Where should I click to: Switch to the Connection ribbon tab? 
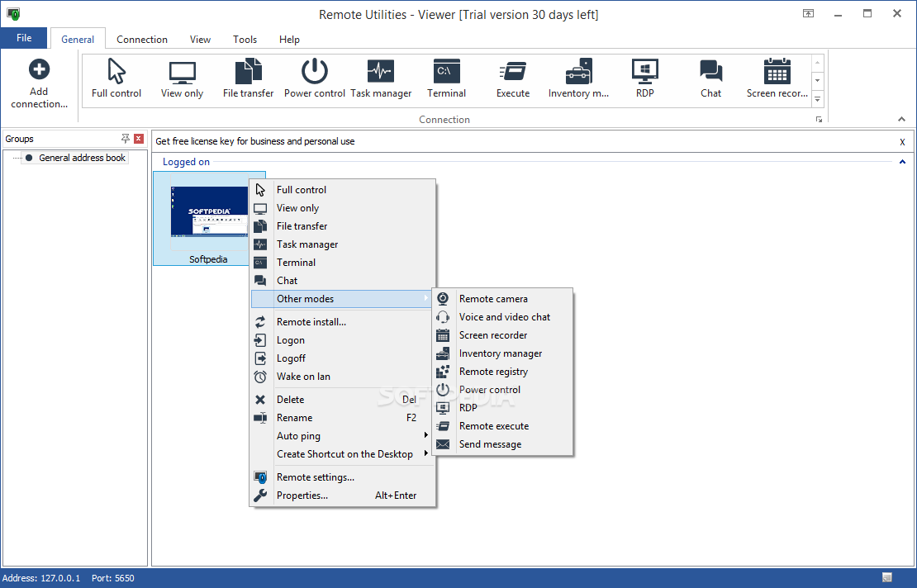142,39
